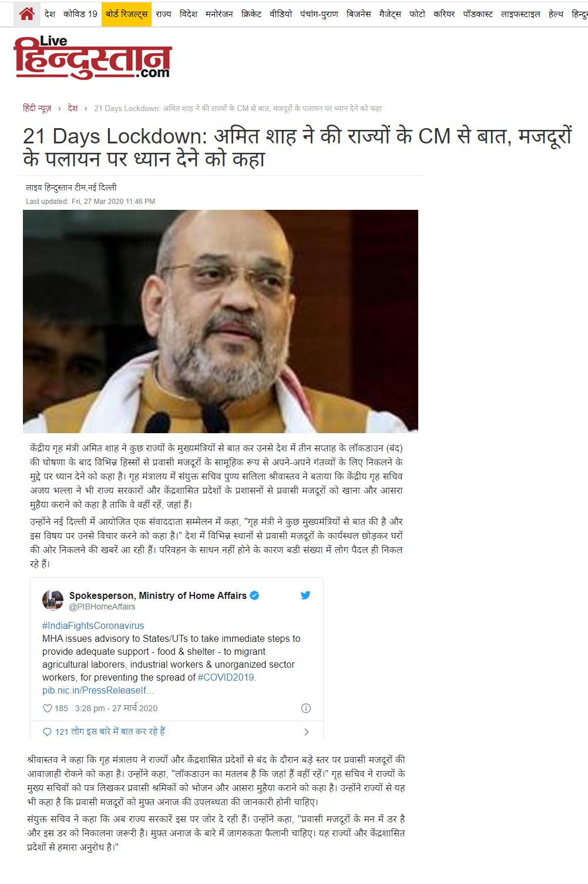Open the @PIBHomeAffairs handle link

102,607
